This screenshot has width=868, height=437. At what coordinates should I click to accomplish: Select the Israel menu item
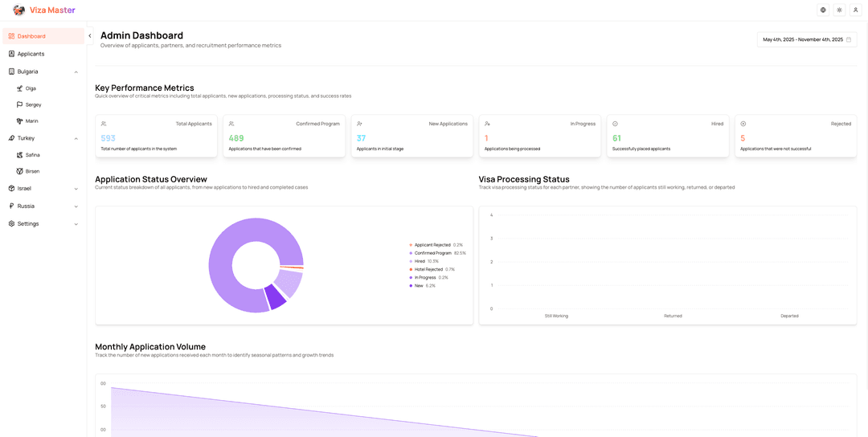click(x=43, y=188)
